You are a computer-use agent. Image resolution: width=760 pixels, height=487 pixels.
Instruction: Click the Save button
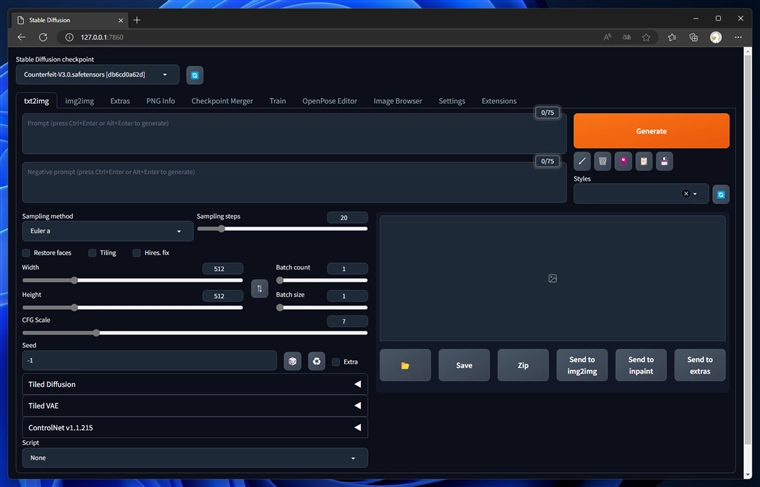tap(464, 365)
